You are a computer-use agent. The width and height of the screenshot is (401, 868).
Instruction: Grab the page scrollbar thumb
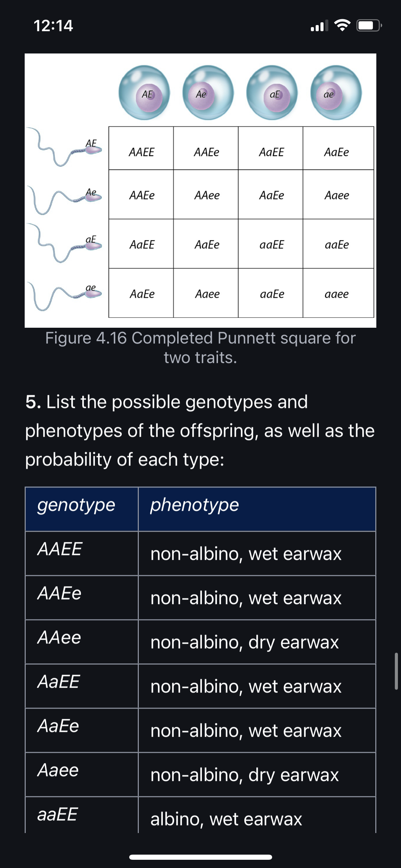[396, 671]
